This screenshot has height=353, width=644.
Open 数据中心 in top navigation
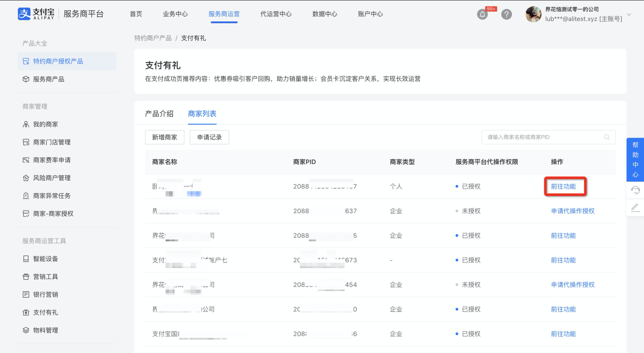click(x=325, y=14)
